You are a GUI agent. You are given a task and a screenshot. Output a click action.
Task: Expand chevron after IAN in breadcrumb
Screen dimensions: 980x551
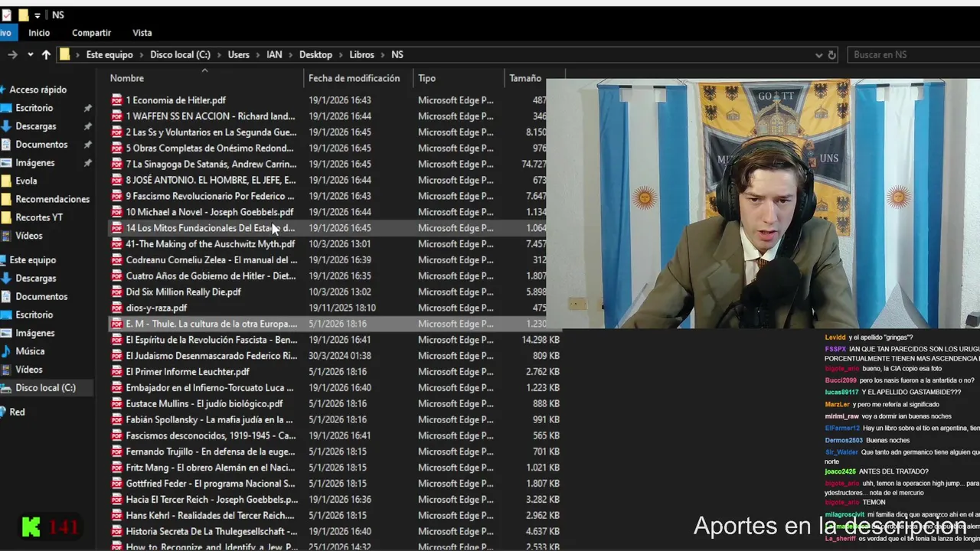click(x=291, y=55)
